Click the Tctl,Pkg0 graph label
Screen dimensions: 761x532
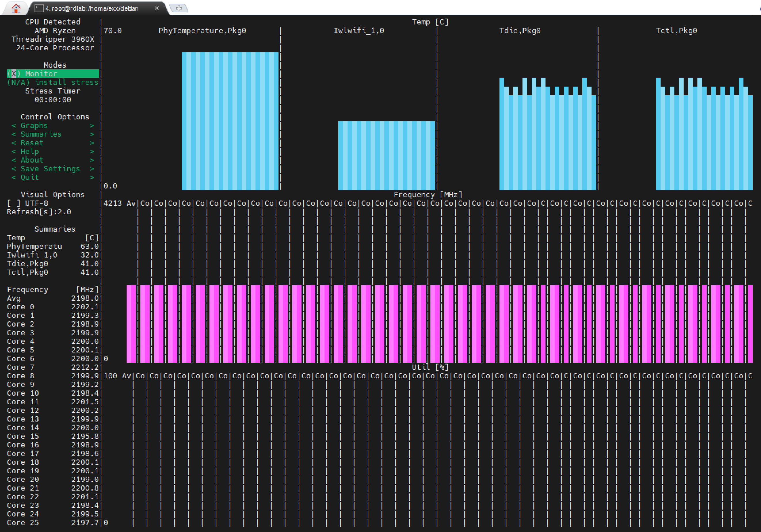click(676, 30)
